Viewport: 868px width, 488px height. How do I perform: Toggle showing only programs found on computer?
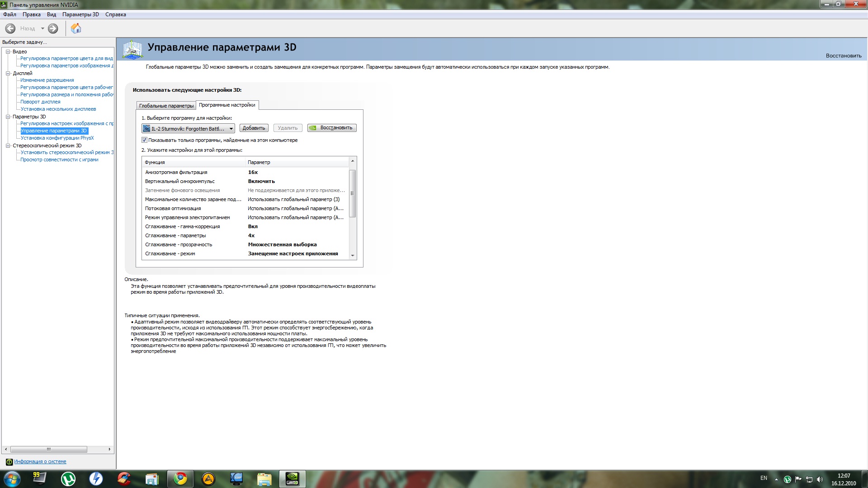coord(145,140)
